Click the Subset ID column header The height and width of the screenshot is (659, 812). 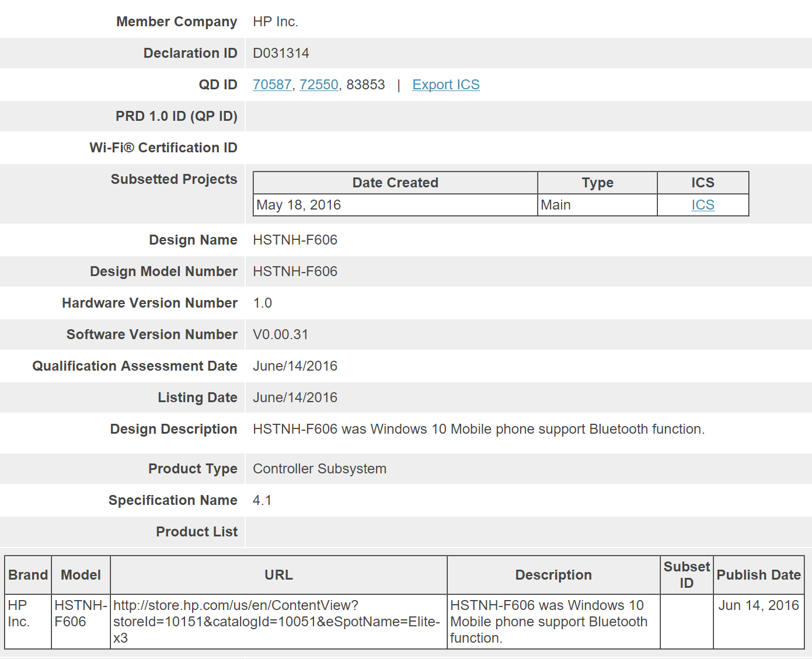click(x=686, y=575)
